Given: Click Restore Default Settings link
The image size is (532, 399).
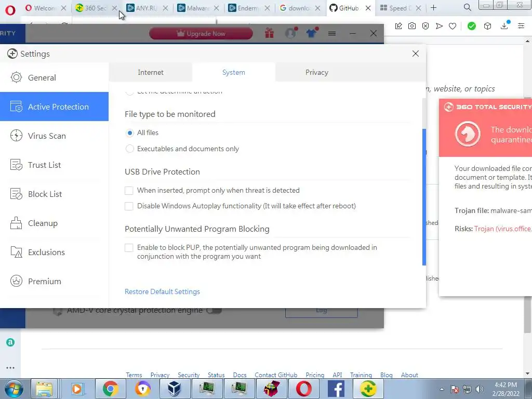Looking at the screenshot, I should click(x=162, y=292).
